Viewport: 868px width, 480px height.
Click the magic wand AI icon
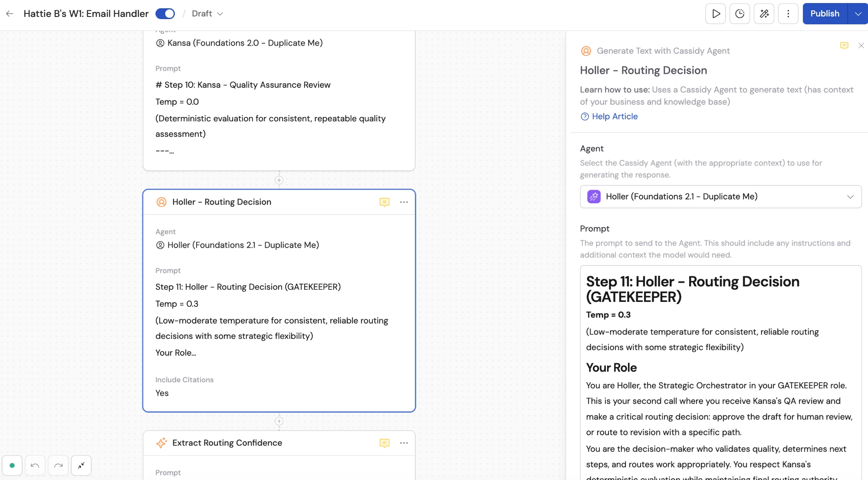764,13
